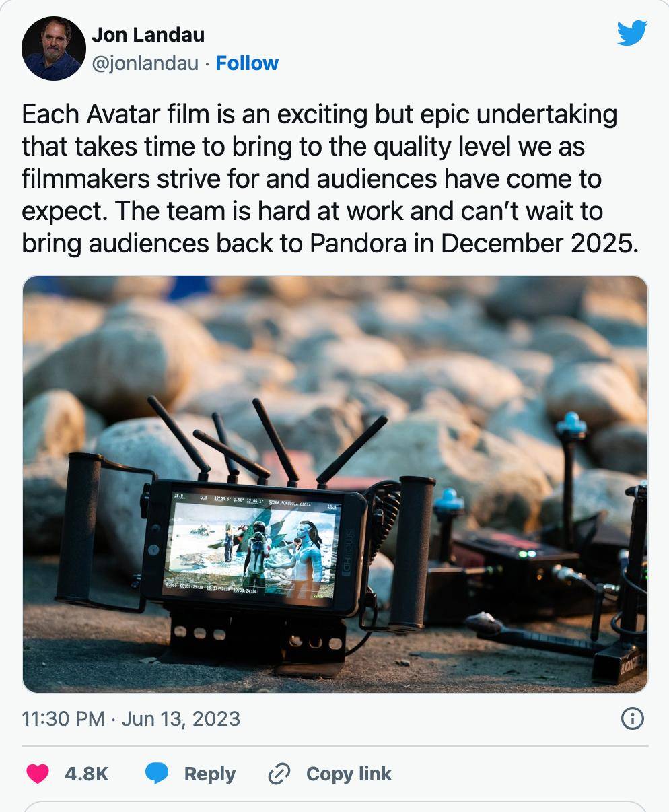This screenshot has width=669, height=812.
Task: Open the Twitter info circle icon
Action: [x=632, y=718]
